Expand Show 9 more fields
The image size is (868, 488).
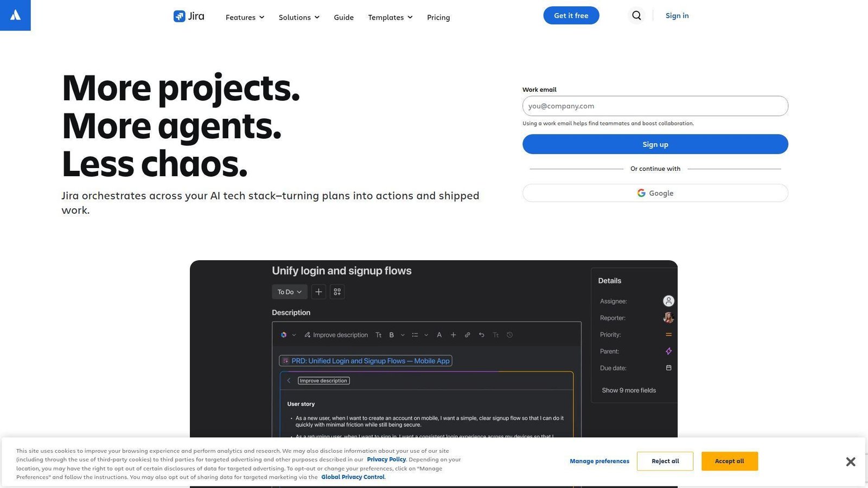pos(629,390)
